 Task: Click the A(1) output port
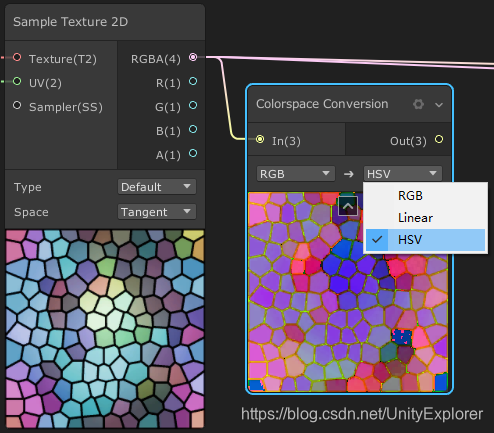coord(193,153)
